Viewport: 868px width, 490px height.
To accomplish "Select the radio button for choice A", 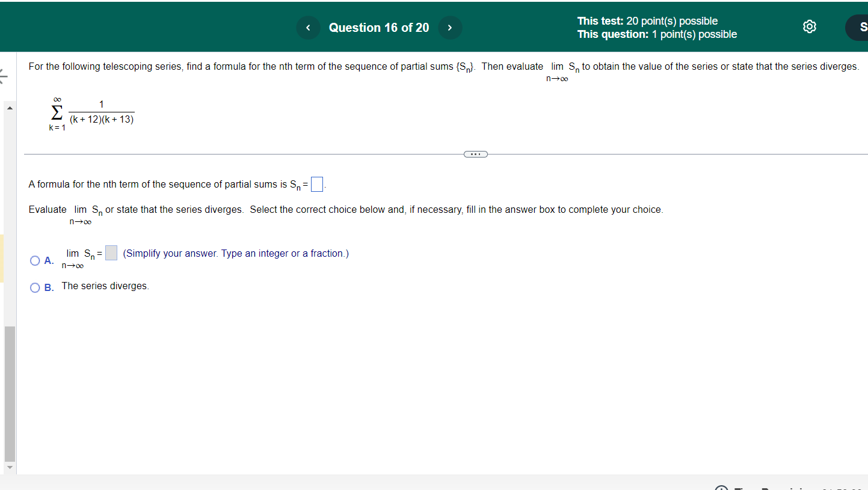I will click(x=35, y=260).
